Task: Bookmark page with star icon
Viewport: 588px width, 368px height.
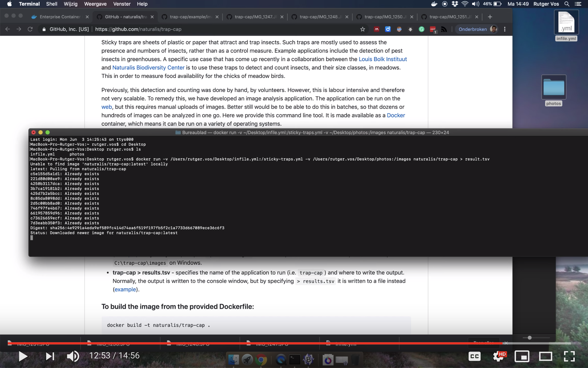Action: click(362, 29)
